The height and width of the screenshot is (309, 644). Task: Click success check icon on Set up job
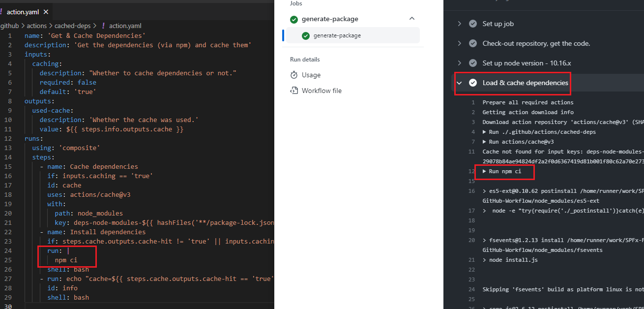[473, 24]
